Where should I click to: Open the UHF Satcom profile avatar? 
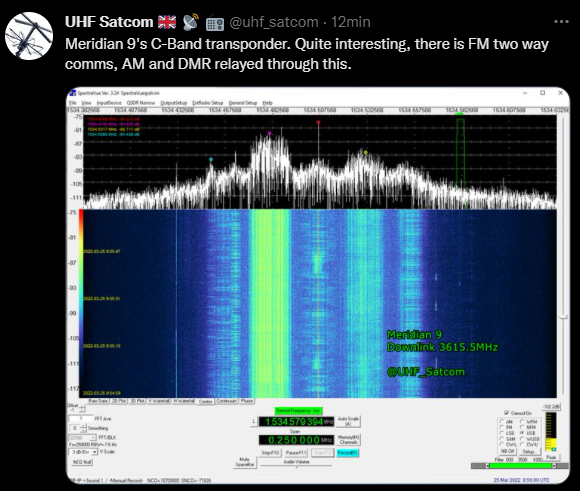coord(29,36)
